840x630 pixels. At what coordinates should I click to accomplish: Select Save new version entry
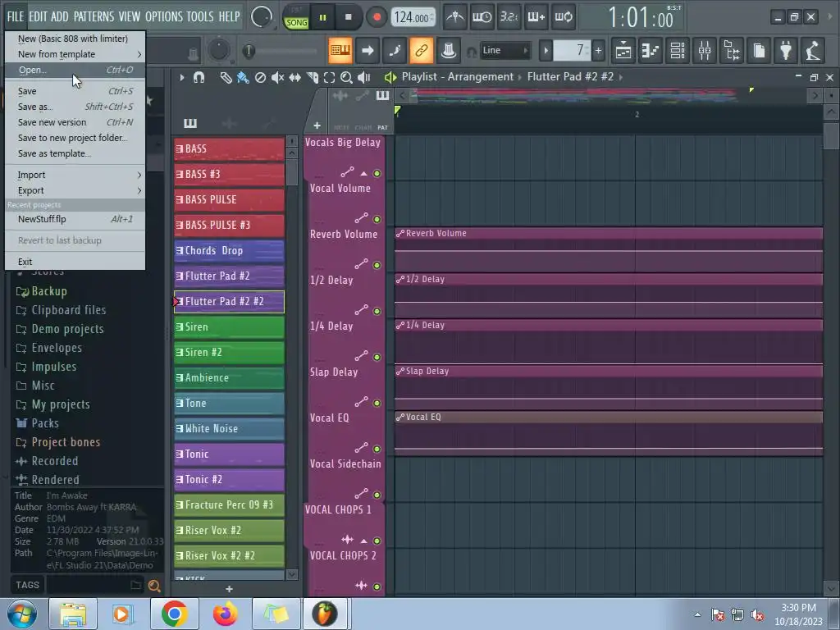pos(75,122)
